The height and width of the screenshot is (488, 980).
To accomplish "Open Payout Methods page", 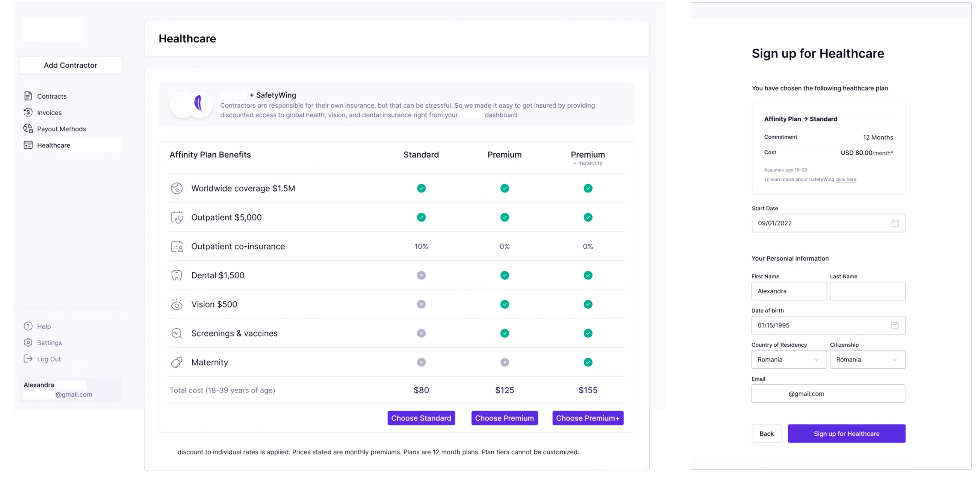I will click(x=71, y=128).
